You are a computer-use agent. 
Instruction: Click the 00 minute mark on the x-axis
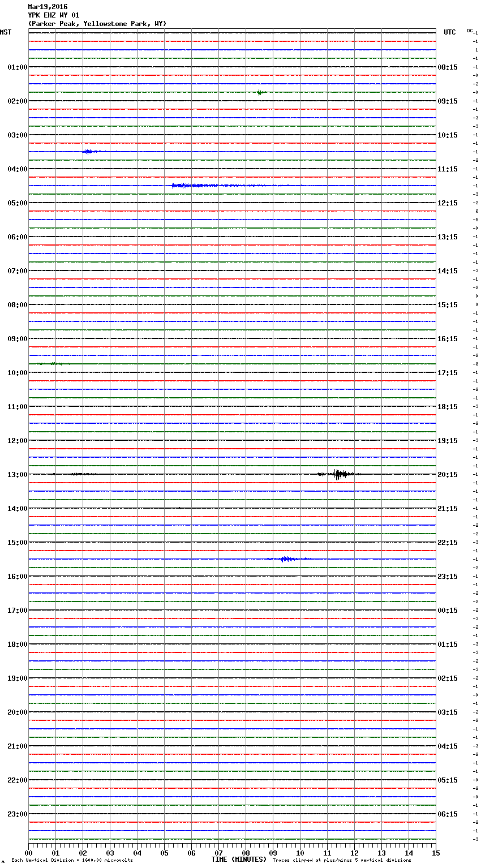pyautogui.click(x=28, y=853)
